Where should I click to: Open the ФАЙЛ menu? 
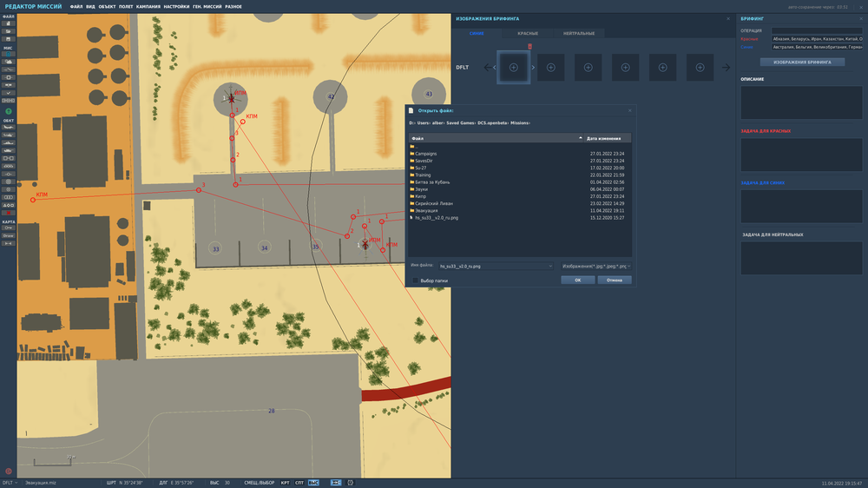pyautogui.click(x=76, y=7)
